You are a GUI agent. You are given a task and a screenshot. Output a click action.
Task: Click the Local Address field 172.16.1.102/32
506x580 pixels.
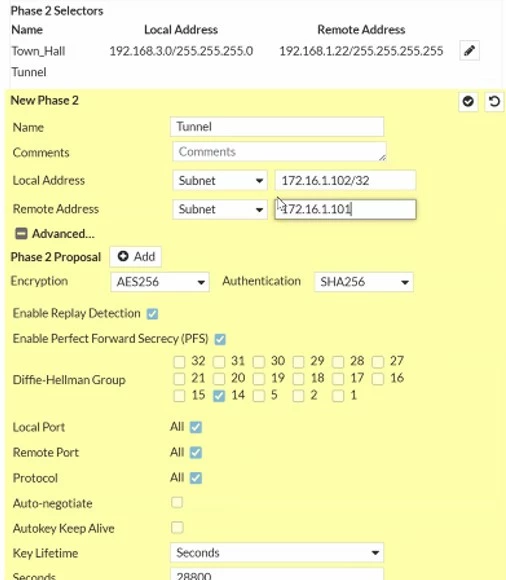[x=345, y=181]
